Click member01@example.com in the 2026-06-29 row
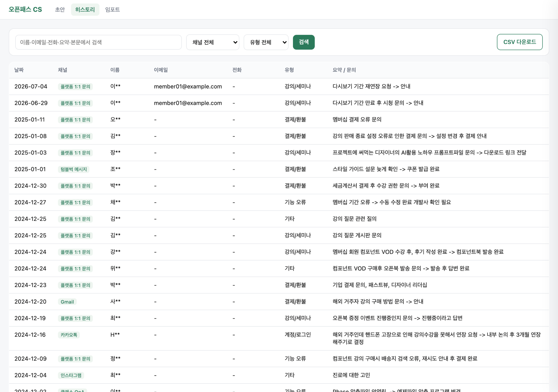 pos(188,103)
